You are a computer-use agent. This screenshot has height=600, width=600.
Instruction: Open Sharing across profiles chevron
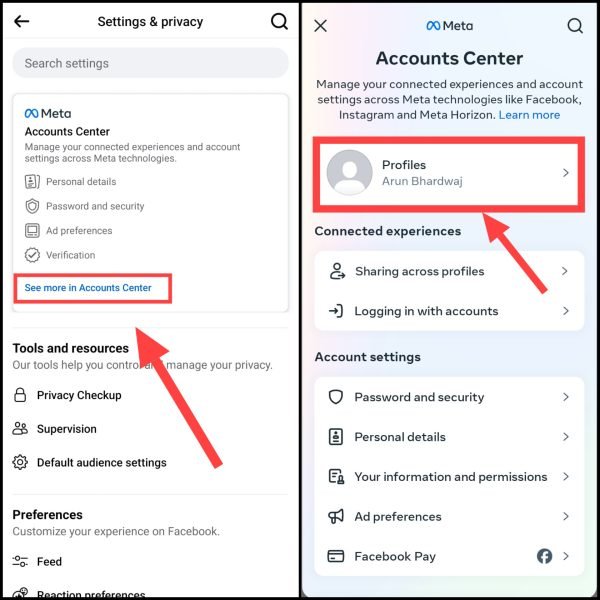565,271
